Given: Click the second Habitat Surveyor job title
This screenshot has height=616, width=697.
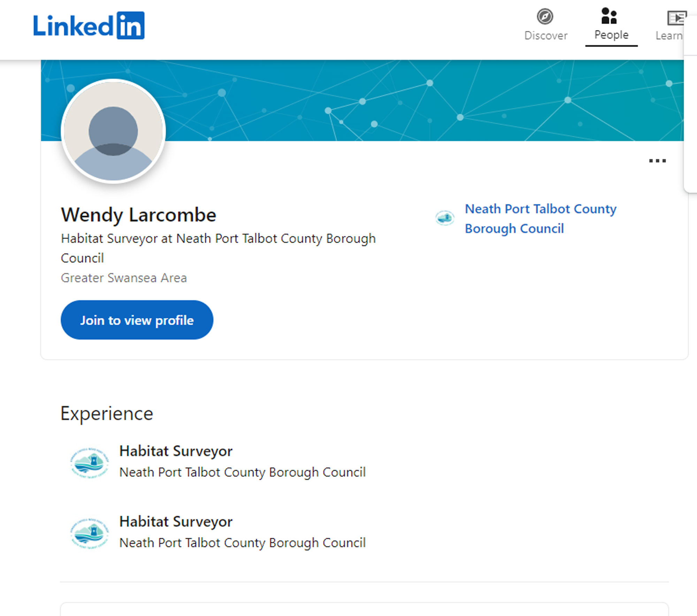Looking at the screenshot, I should click(x=176, y=522).
